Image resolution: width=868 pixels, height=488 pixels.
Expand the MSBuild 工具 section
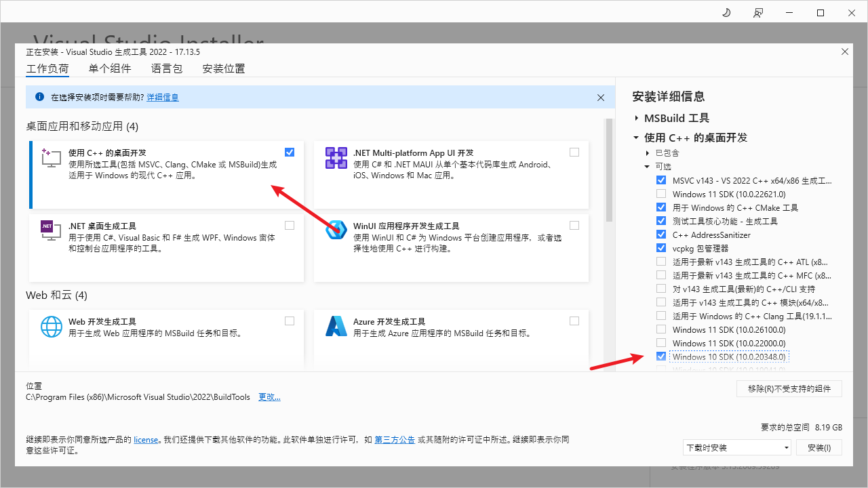[x=636, y=117]
